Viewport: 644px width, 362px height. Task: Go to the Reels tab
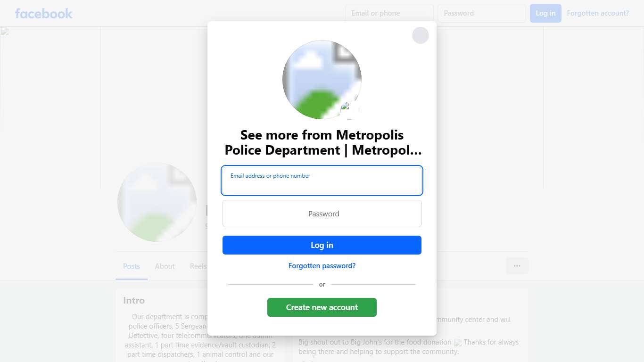(x=198, y=266)
